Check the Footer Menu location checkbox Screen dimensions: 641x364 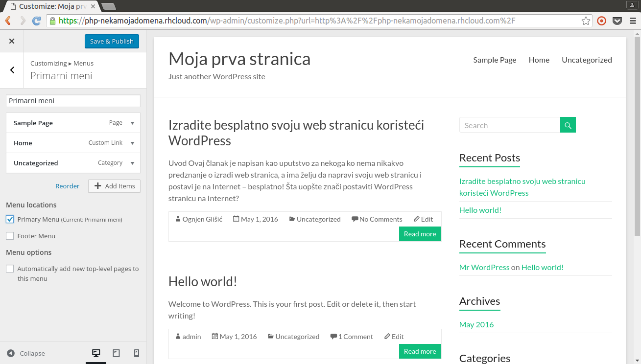[10, 236]
